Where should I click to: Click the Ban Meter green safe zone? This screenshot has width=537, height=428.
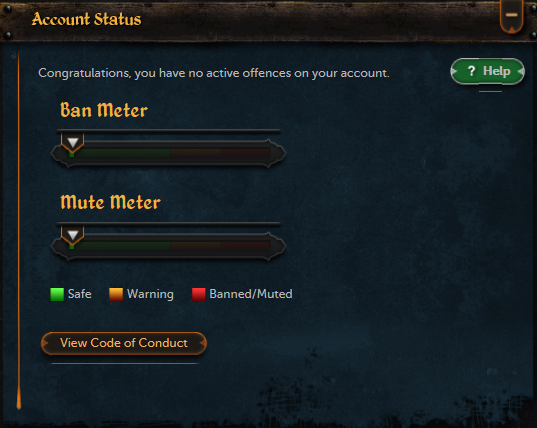click(x=120, y=153)
